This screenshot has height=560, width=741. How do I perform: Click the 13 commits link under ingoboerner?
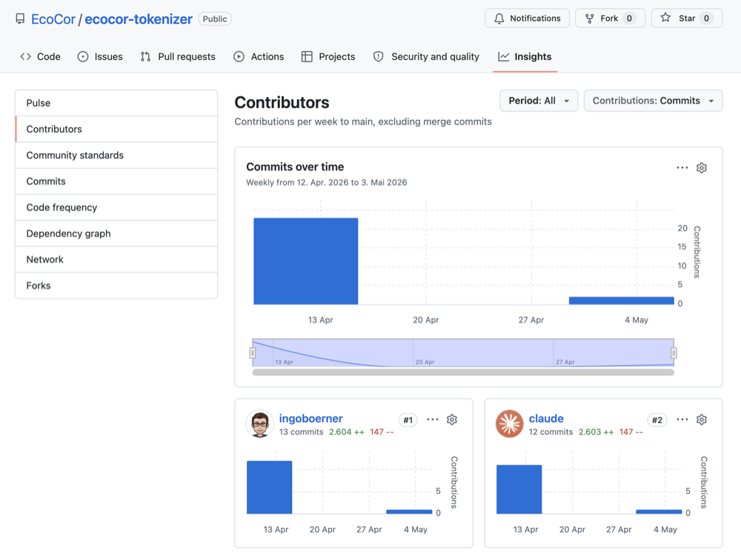[301, 432]
